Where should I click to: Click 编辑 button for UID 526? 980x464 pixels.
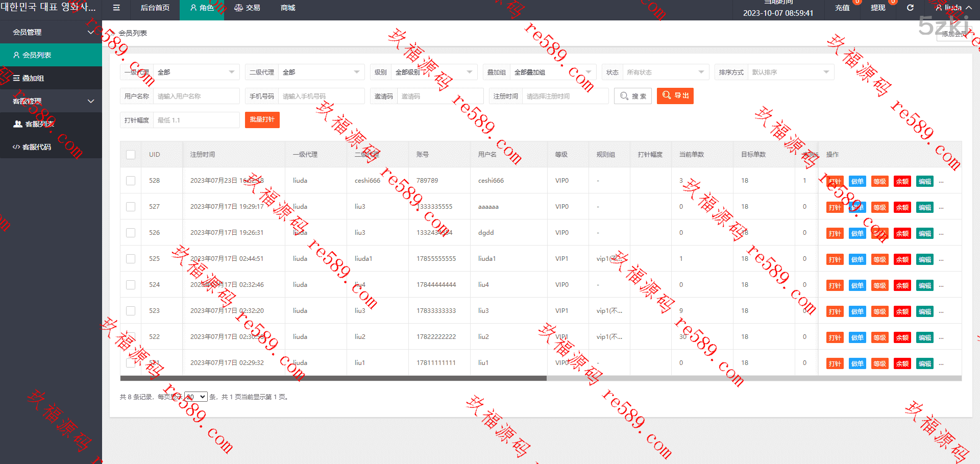pyautogui.click(x=924, y=234)
